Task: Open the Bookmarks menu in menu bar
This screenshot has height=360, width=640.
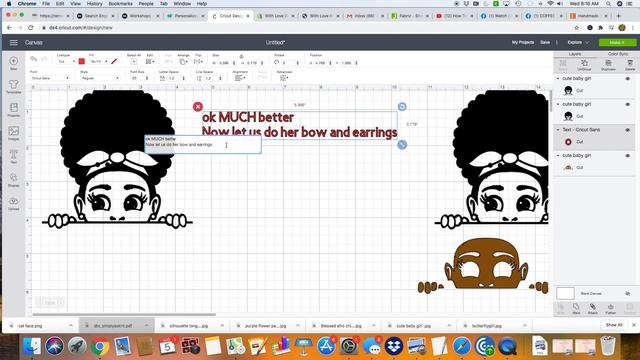Action: 120,4
